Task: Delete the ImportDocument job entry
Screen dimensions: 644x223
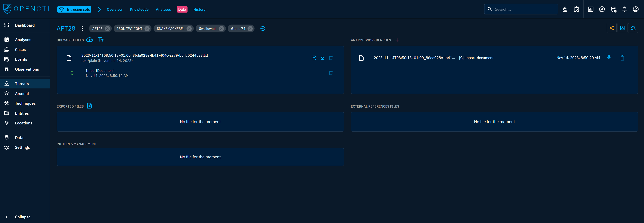Action: tap(331, 73)
